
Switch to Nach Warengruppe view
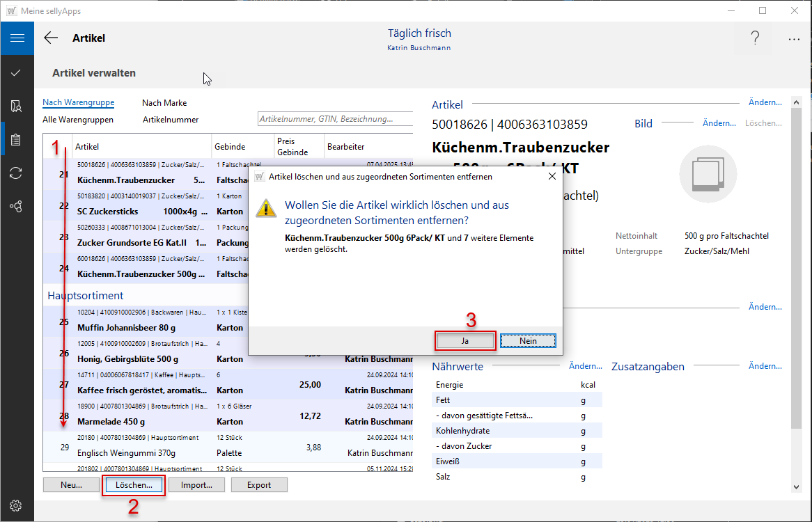(x=78, y=102)
